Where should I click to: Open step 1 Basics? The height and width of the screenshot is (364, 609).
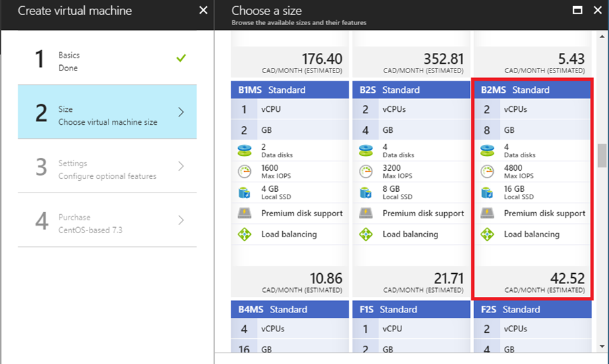click(x=107, y=58)
